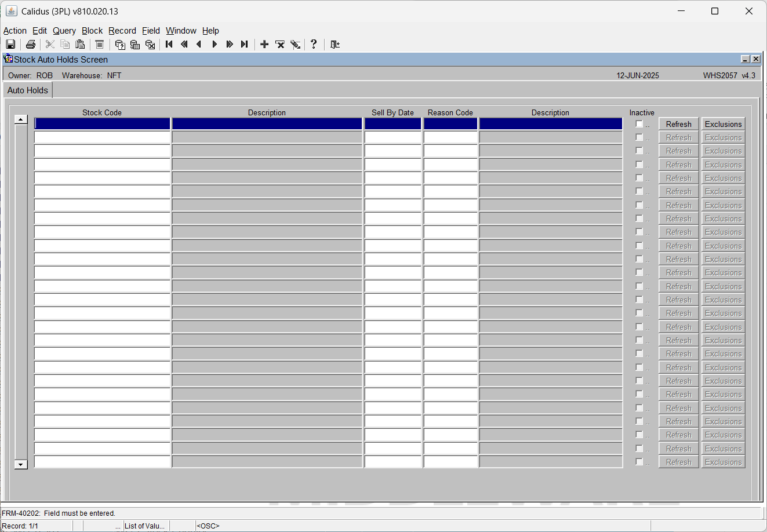Click the enabled Exclusions button

pos(723,124)
